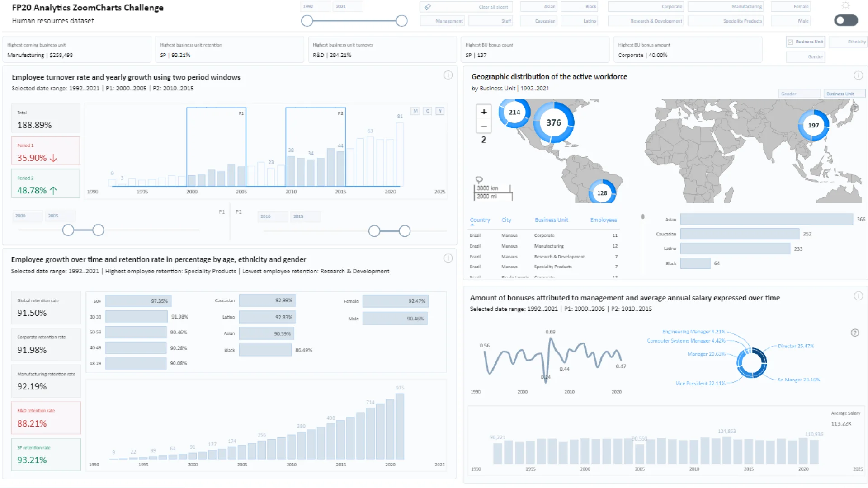The image size is (868, 488).
Task: Click the bonus share donut chart
Action: [751, 363]
